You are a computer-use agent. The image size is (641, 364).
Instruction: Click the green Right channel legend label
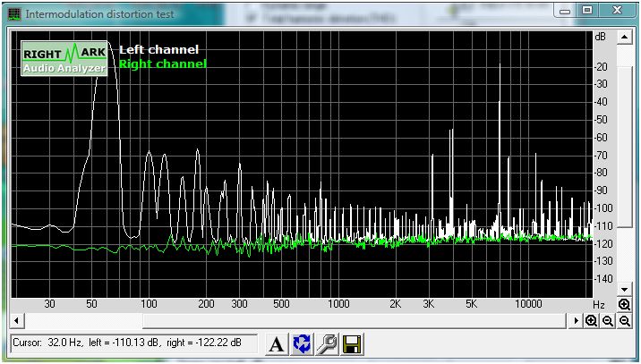pyautogui.click(x=162, y=64)
